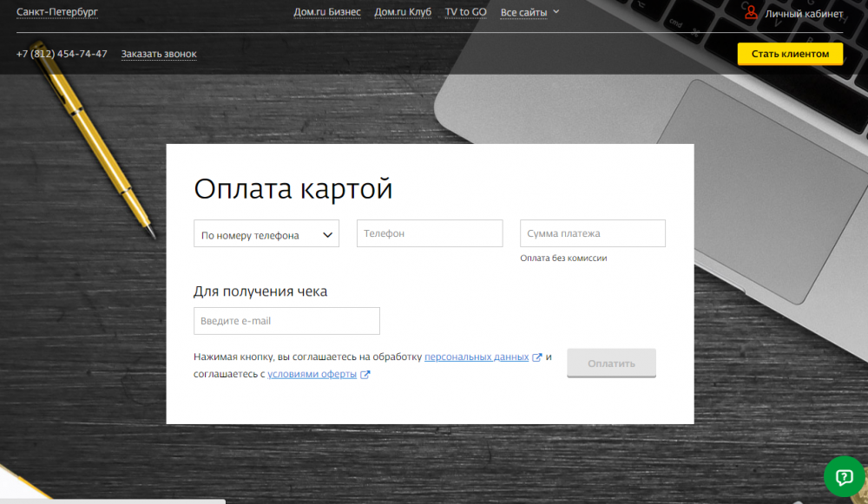This screenshot has height=504, width=868.
Task: Open Личный кабинет link
Action: tap(804, 14)
